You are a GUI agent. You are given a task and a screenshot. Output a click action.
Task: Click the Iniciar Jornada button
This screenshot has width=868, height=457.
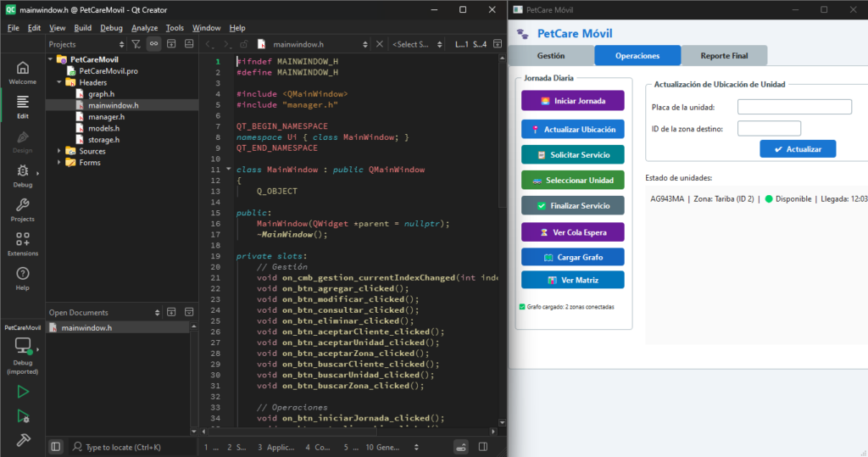573,101
